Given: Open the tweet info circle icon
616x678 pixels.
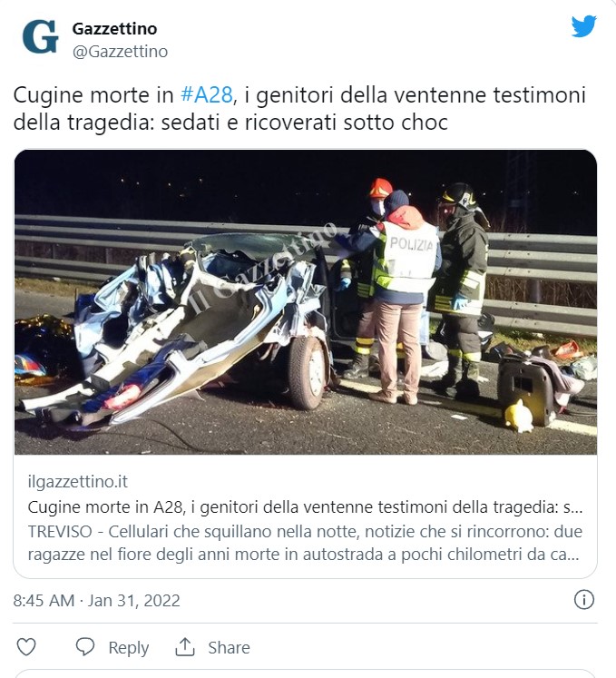Looking at the screenshot, I should point(583,600).
